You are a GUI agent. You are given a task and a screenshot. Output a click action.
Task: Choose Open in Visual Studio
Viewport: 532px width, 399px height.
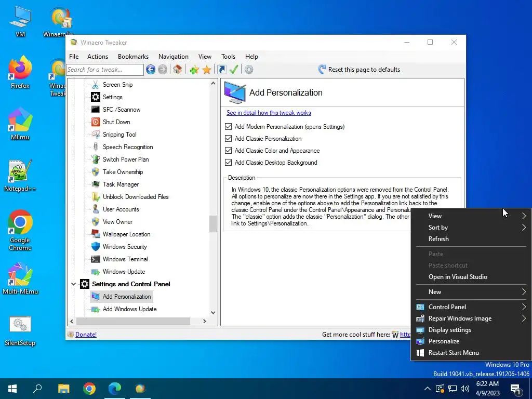[471, 277]
